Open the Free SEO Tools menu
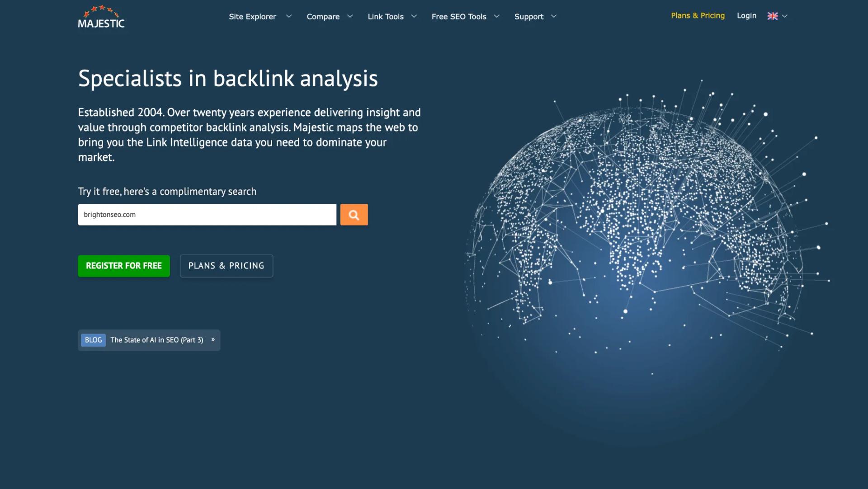 click(459, 16)
